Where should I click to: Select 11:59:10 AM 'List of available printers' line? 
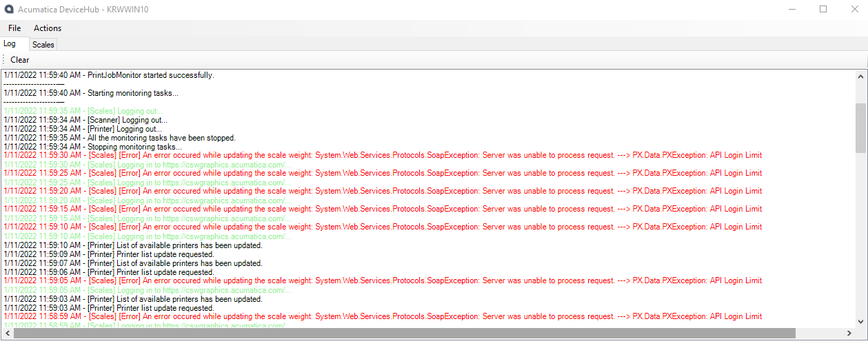coord(133,245)
